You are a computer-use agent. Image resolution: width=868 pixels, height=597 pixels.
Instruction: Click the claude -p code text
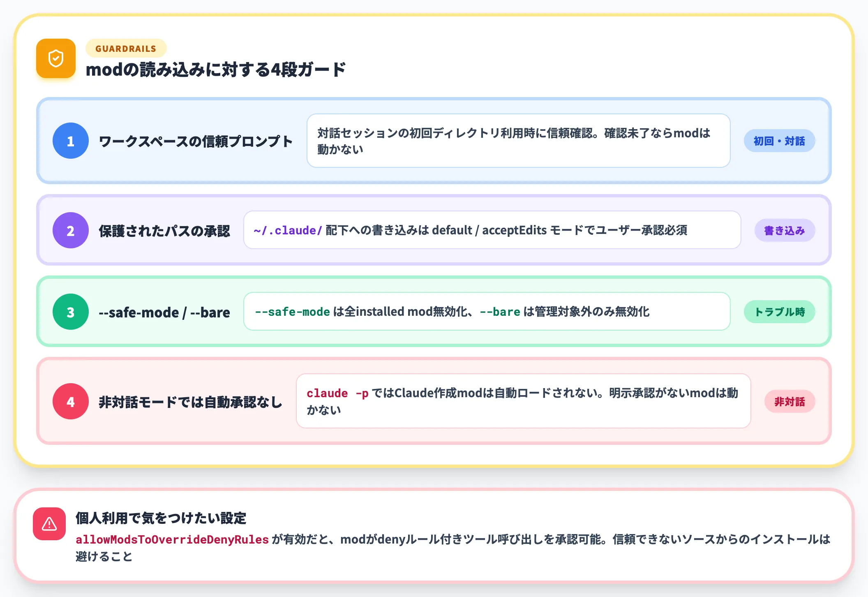(337, 393)
